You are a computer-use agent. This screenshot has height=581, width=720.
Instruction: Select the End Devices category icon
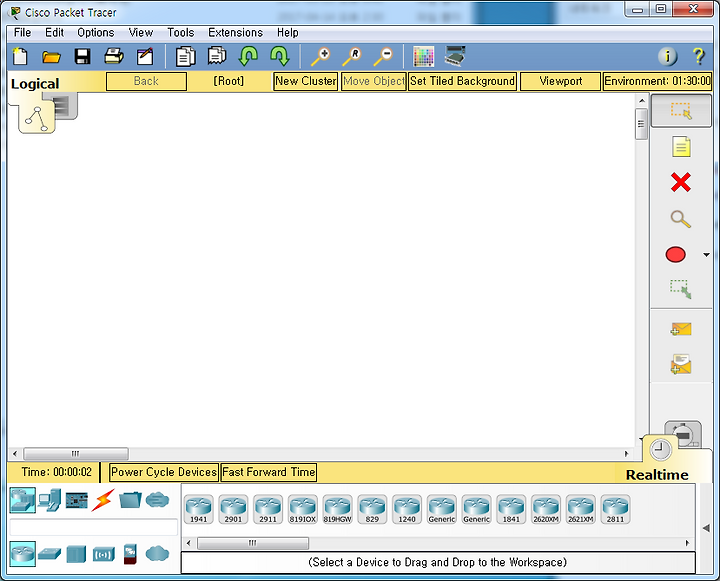coord(50,500)
